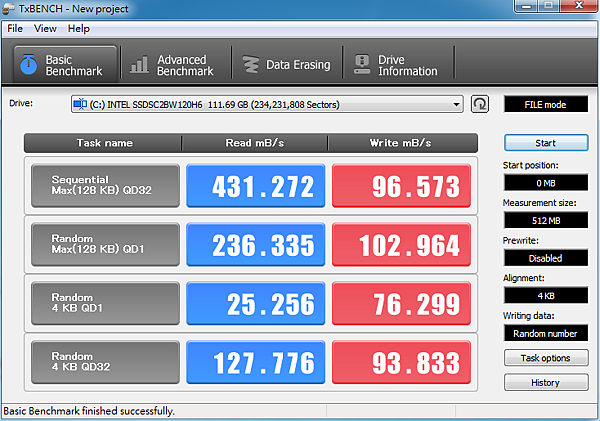Image resolution: width=600 pixels, height=421 pixels.
Task: Click the Drive label
Action: click(x=21, y=103)
